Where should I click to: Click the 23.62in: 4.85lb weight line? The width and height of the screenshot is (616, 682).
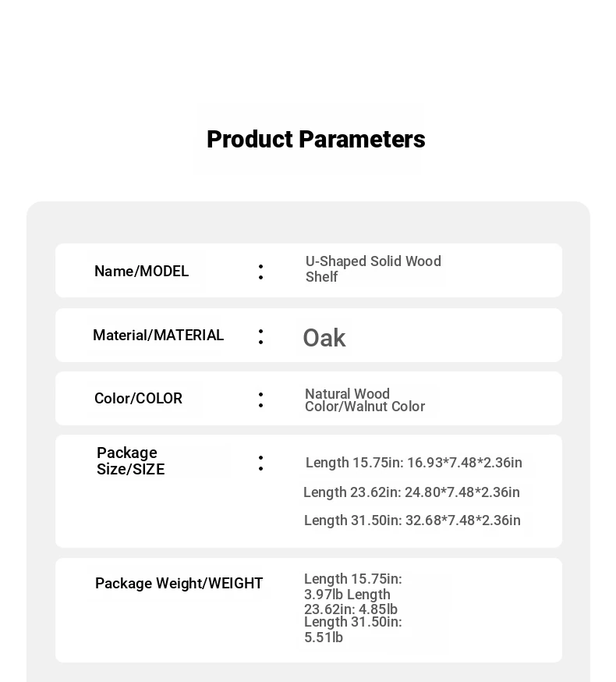click(x=351, y=609)
